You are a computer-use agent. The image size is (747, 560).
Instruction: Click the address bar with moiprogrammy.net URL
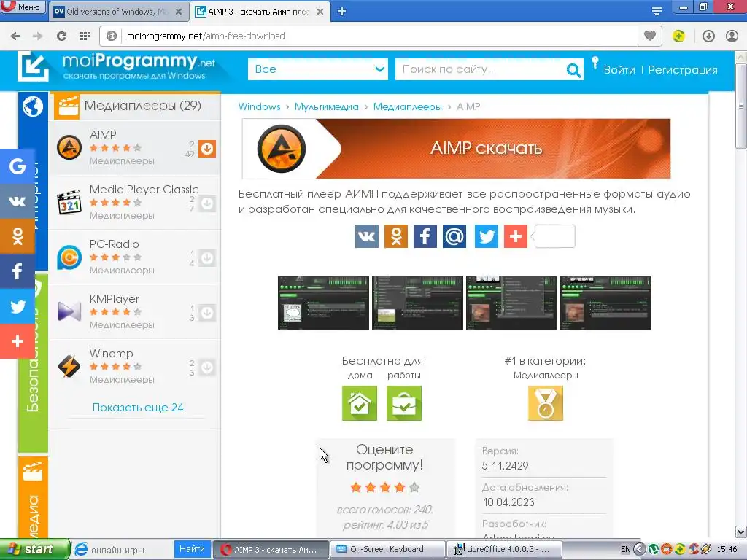(368, 36)
